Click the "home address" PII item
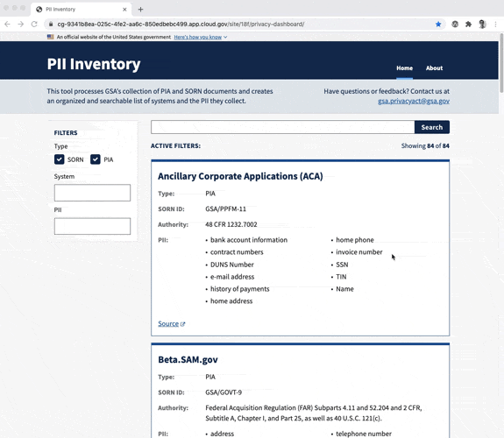The width and height of the screenshot is (504, 438). tap(231, 301)
